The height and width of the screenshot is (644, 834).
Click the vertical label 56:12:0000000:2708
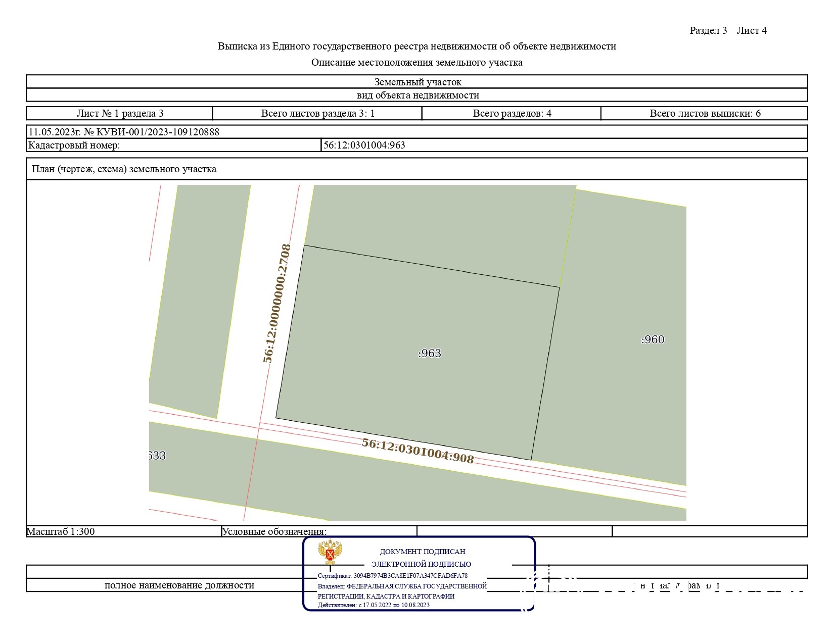[277, 304]
